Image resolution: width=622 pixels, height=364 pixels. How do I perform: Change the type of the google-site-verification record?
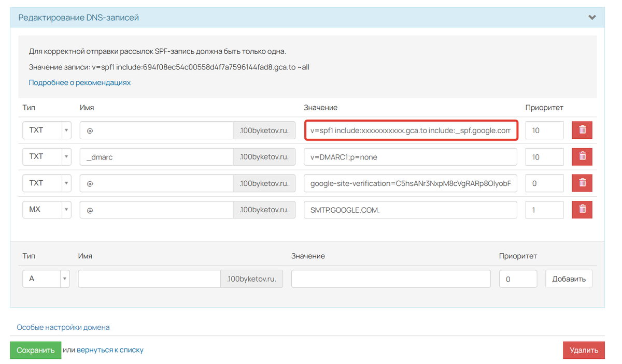(47, 183)
